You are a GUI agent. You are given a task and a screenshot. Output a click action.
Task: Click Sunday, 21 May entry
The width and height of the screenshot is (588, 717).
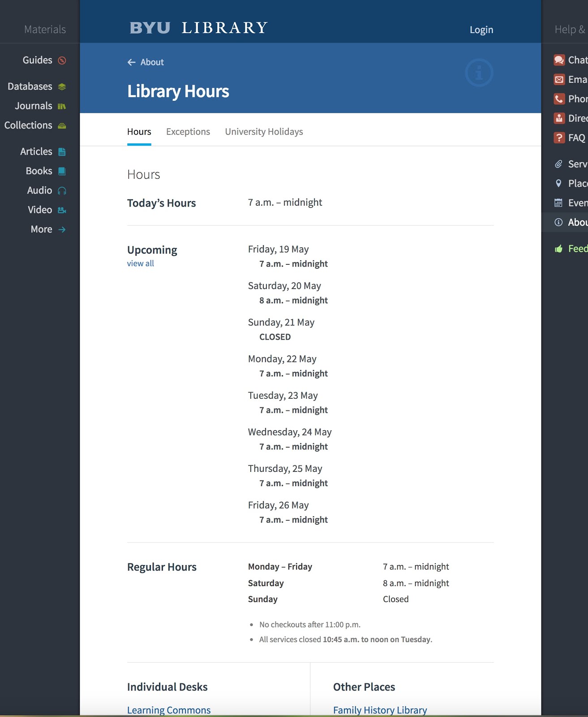(x=281, y=323)
